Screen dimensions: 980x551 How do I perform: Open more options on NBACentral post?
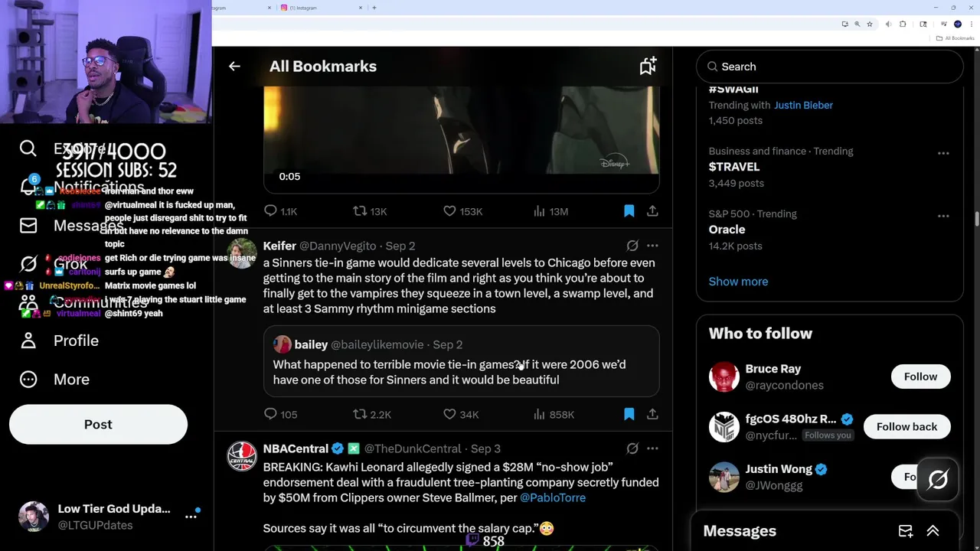click(x=652, y=448)
